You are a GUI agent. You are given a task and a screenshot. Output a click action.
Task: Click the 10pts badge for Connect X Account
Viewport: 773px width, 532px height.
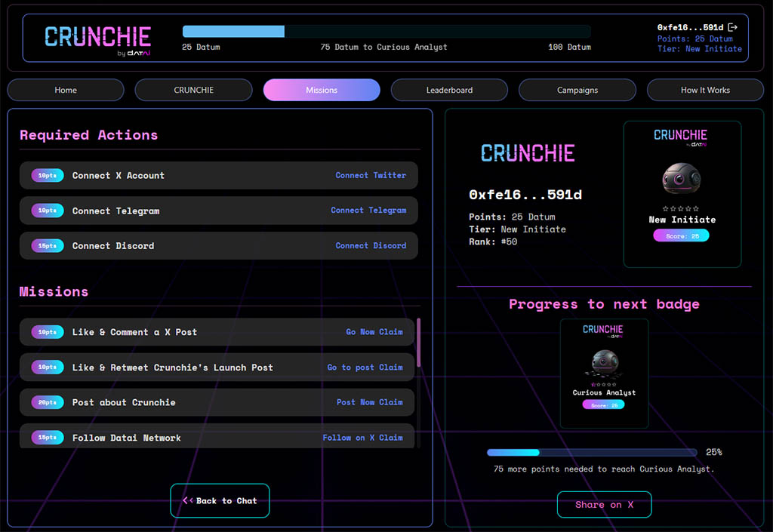click(x=48, y=175)
